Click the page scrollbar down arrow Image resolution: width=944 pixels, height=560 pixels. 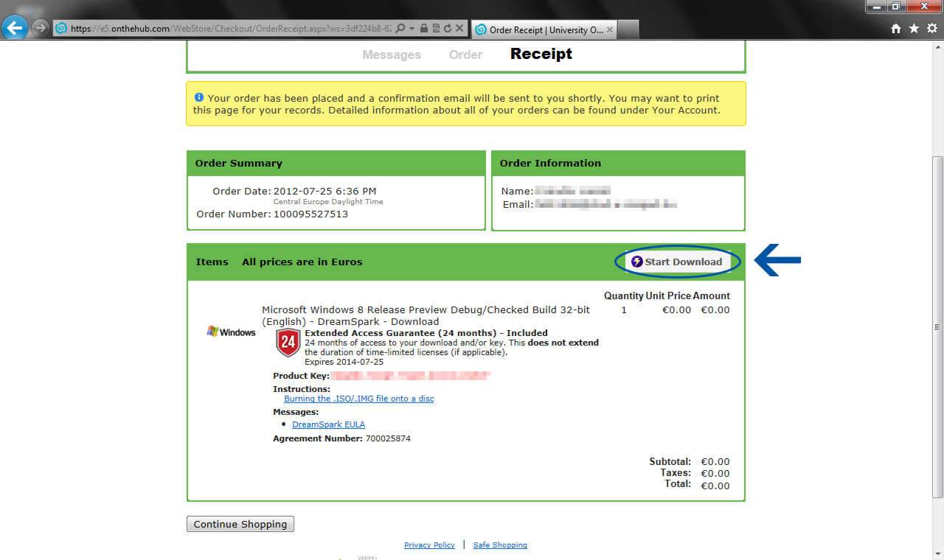(937, 554)
